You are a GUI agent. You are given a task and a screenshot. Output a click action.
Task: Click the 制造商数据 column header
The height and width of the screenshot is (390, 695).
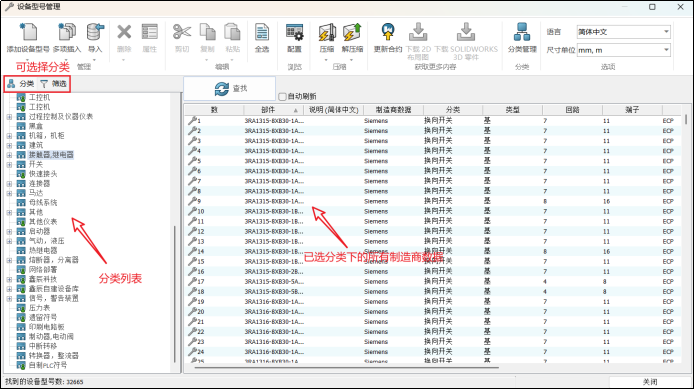coord(393,109)
